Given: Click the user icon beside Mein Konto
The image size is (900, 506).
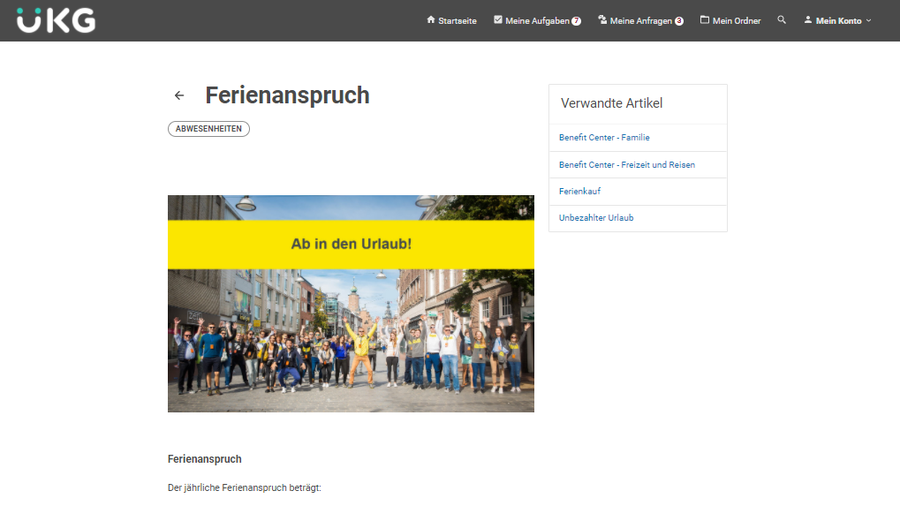Looking at the screenshot, I should pyautogui.click(x=808, y=20).
